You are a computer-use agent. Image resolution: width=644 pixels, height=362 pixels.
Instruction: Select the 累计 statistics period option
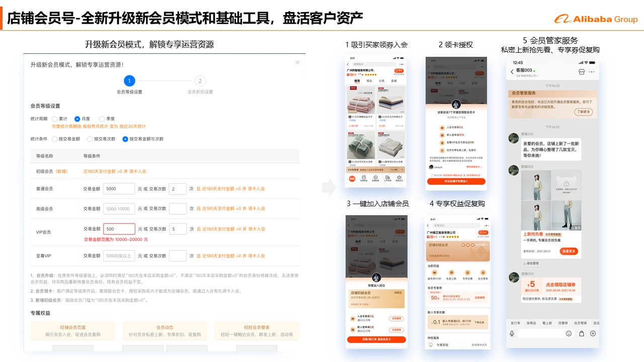[55, 119]
